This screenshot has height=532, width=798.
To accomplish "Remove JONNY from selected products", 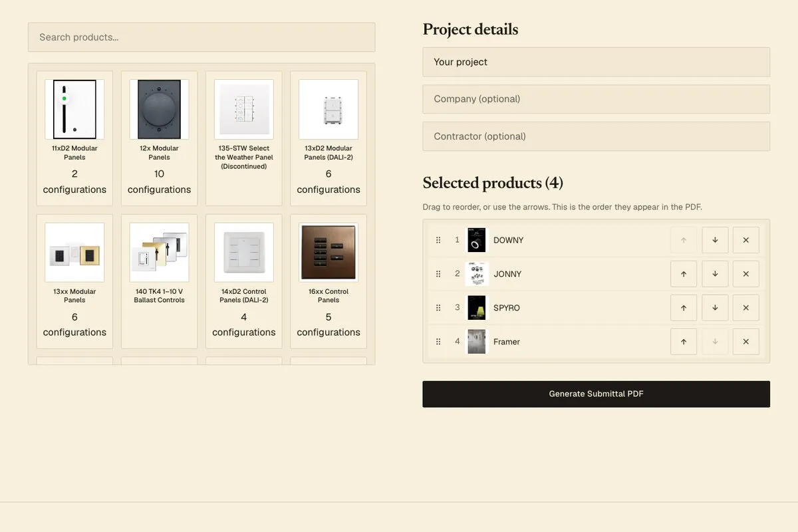I will point(745,274).
